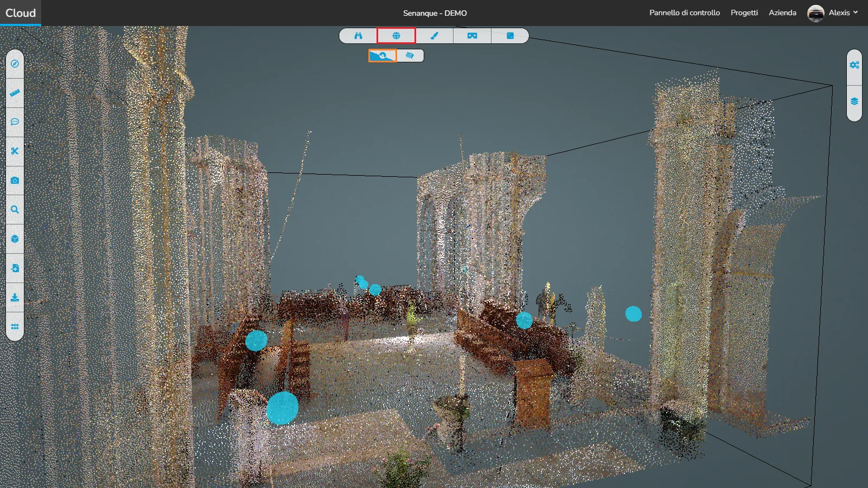Open the comment annotation tool
Image resolution: width=868 pixels, height=488 pixels.
tap(15, 122)
